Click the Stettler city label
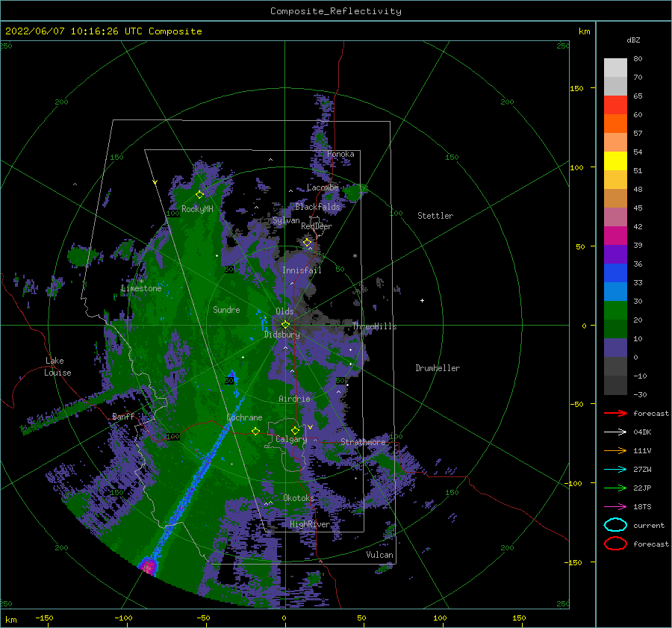672x628 pixels. [x=435, y=216]
